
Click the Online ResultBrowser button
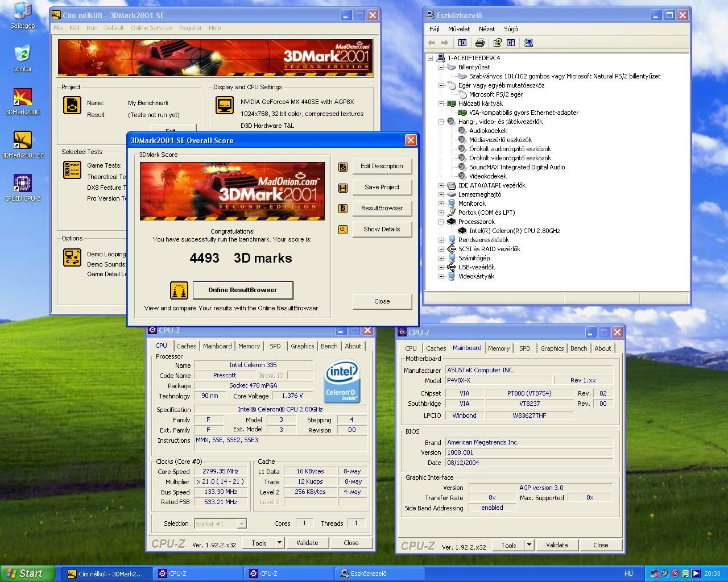[x=243, y=290]
